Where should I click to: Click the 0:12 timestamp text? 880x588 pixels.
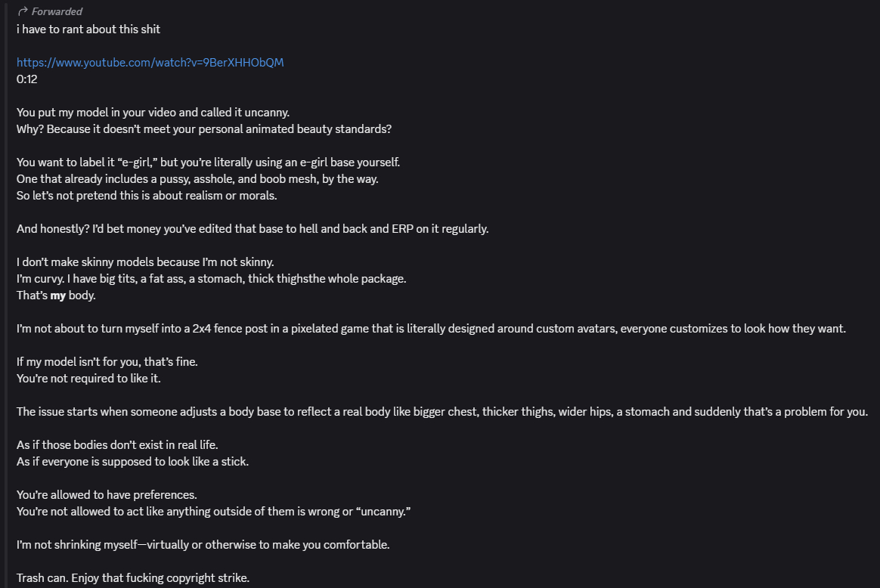[x=27, y=79]
